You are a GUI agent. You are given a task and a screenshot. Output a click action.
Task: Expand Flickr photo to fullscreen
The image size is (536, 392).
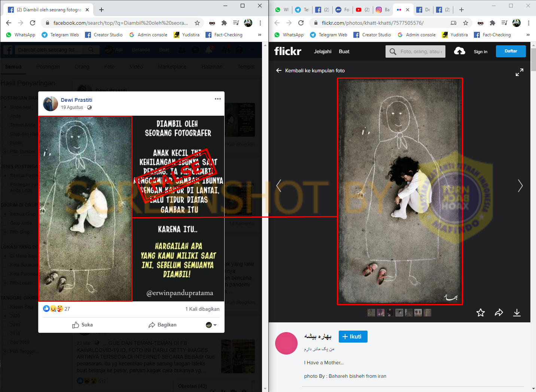[x=520, y=73]
